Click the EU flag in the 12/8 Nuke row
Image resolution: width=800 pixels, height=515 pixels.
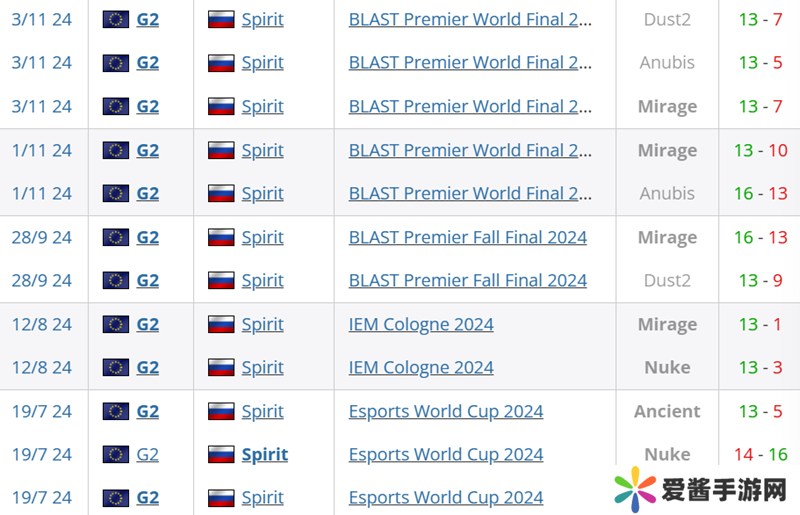[x=116, y=368]
